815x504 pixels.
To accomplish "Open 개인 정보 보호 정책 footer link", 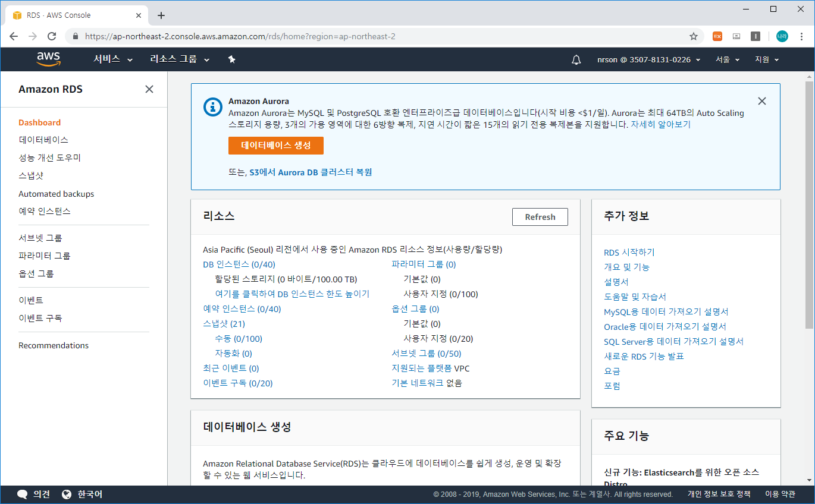I will (x=719, y=494).
